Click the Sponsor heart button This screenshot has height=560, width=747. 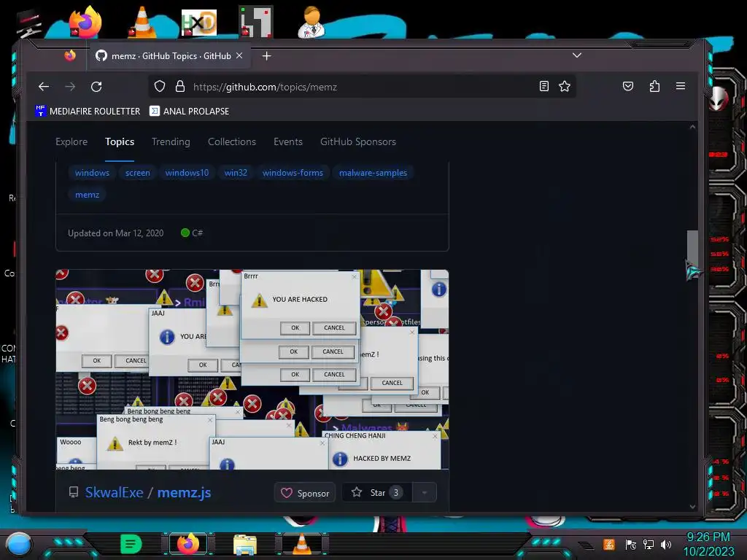coord(305,493)
